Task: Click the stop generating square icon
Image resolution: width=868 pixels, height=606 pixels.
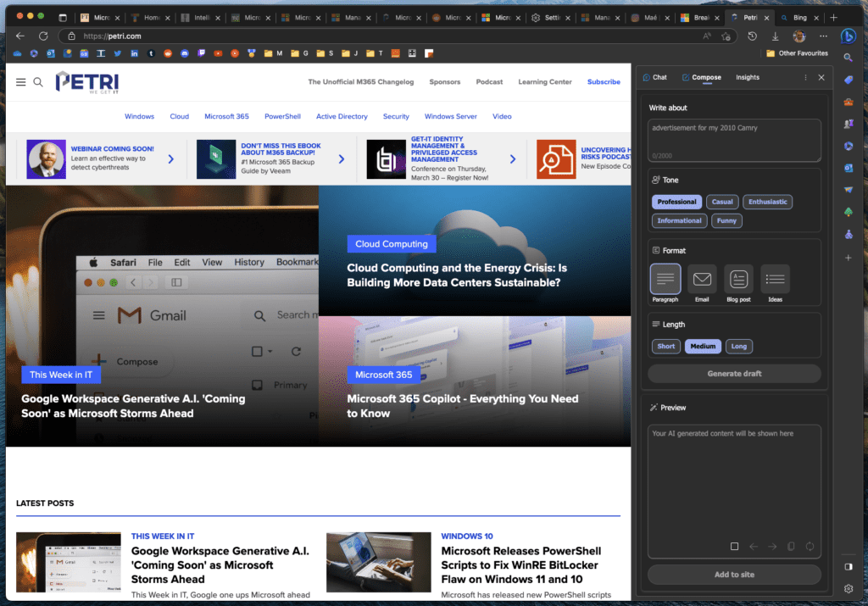Action: click(x=734, y=546)
